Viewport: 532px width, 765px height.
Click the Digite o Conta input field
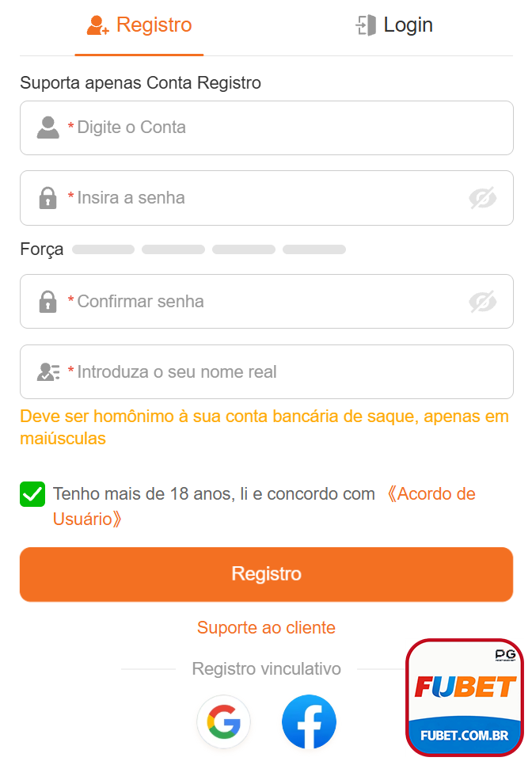pyautogui.click(x=266, y=127)
